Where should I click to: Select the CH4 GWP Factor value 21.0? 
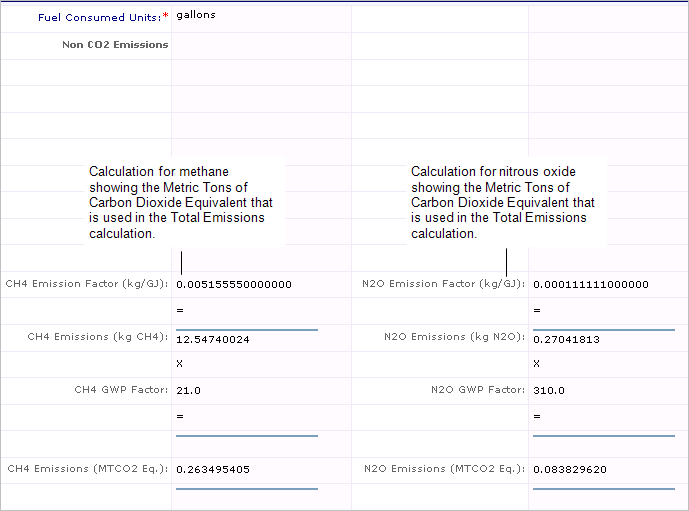189,391
